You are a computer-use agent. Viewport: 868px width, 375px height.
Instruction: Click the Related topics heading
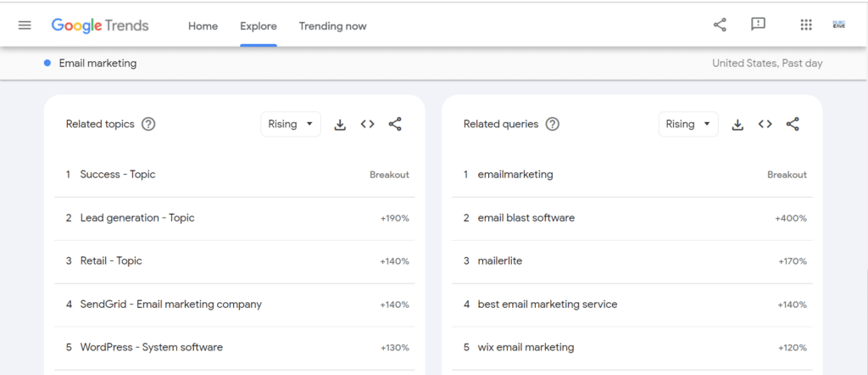coord(100,124)
